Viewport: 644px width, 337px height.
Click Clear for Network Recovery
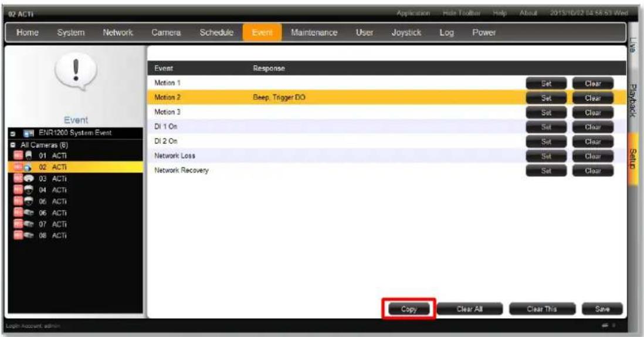[x=592, y=170]
